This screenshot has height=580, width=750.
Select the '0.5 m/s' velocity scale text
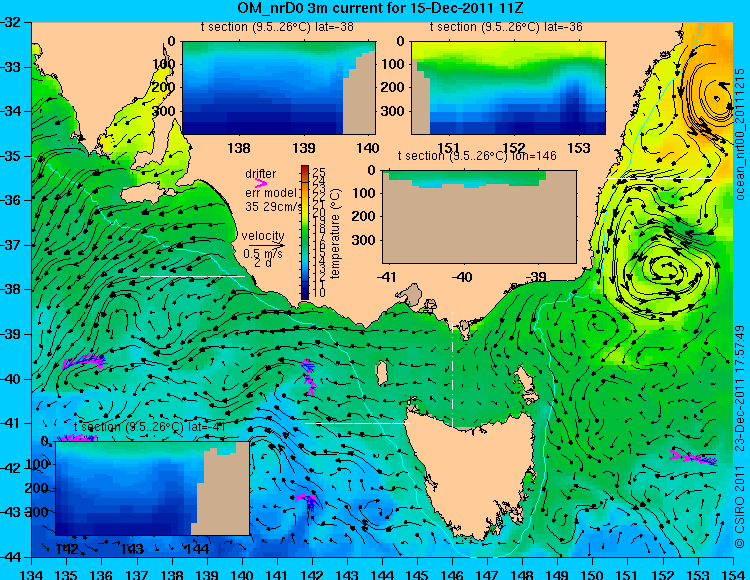coord(263,253)
